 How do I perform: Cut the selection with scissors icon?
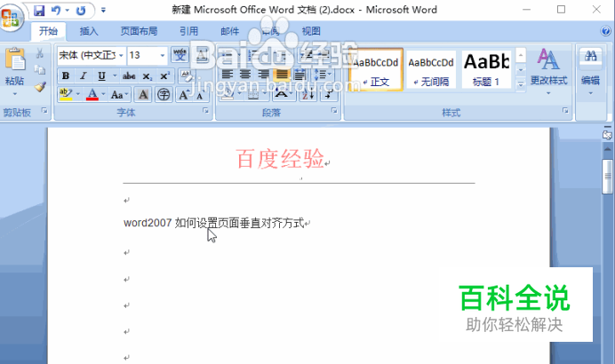pos(40,53)
